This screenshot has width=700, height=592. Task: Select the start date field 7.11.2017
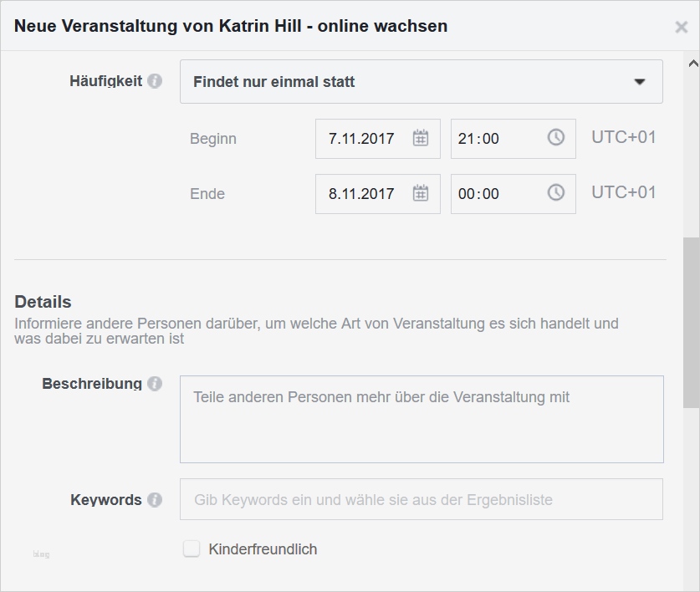pyautogui.click(x=362, y=139)
